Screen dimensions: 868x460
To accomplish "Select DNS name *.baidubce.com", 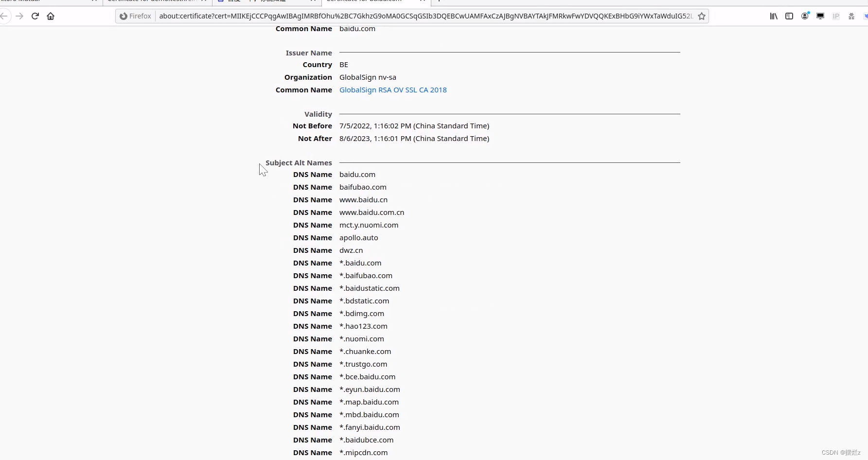I will (367, 440).
